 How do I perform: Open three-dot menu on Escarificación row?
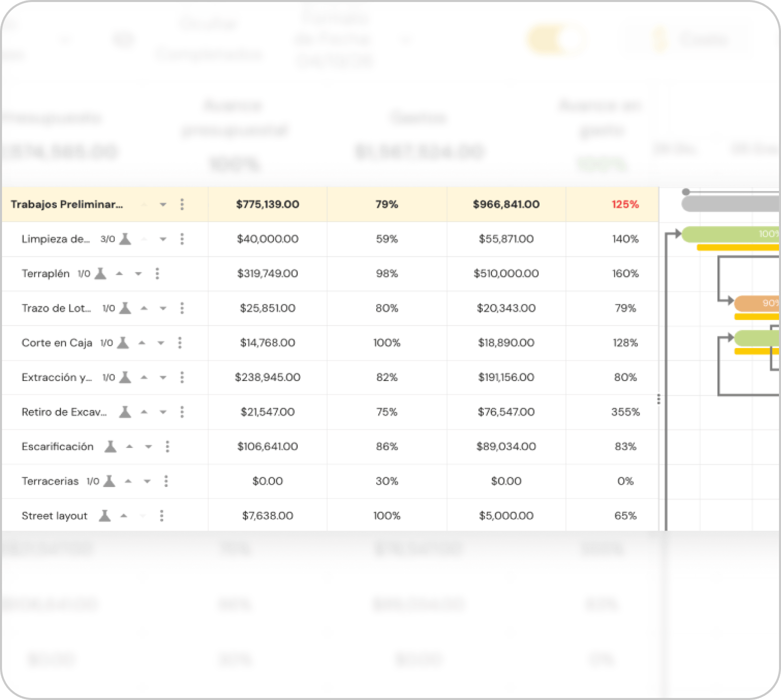tap(167, 446)
